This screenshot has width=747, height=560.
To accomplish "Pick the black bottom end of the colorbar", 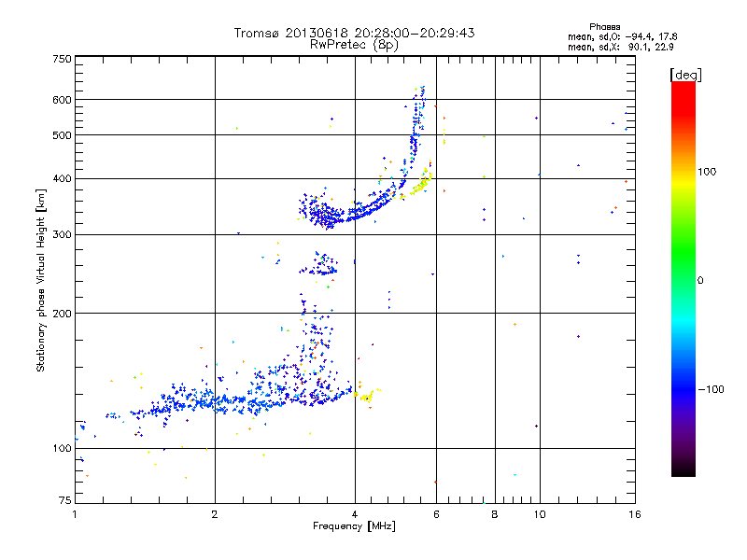I will [x=684, y=469].
